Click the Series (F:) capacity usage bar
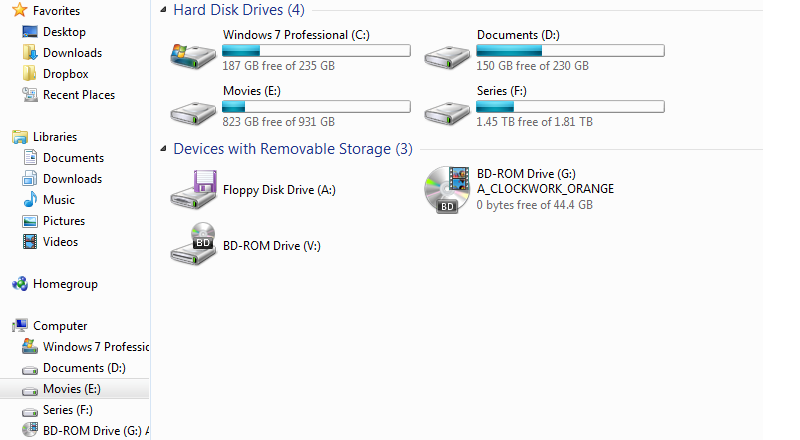This screenshot has height=440, width=800. tap(570, 107)
